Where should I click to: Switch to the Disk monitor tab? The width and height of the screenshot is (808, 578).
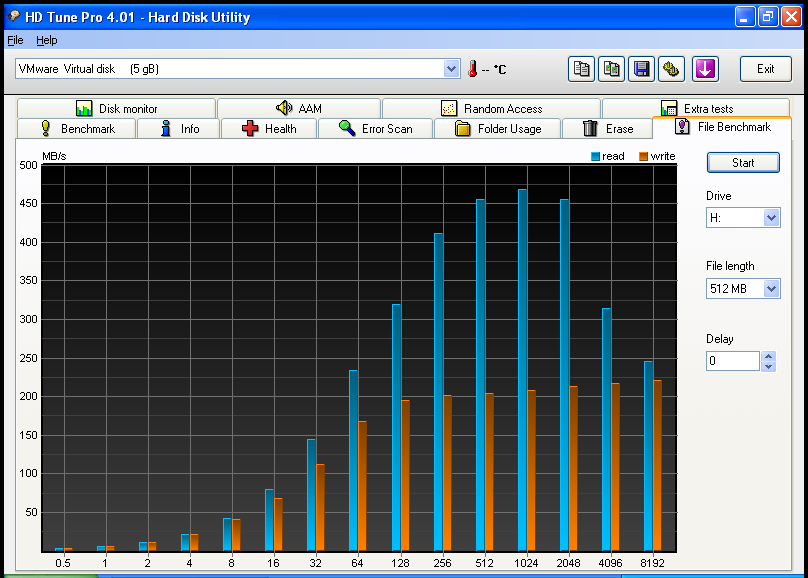(116, 109)
